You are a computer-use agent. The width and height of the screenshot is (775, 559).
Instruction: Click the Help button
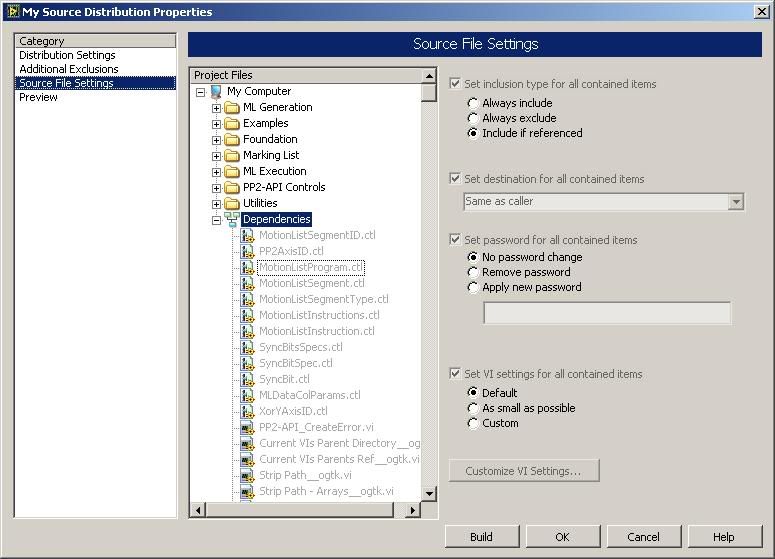coord(725,537)
